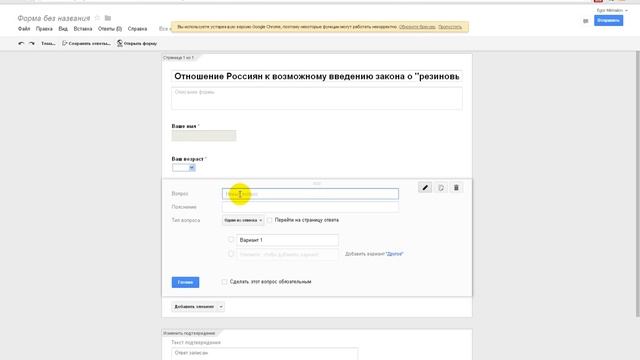Click the comments icon left of Отправить

click(586, 21)
